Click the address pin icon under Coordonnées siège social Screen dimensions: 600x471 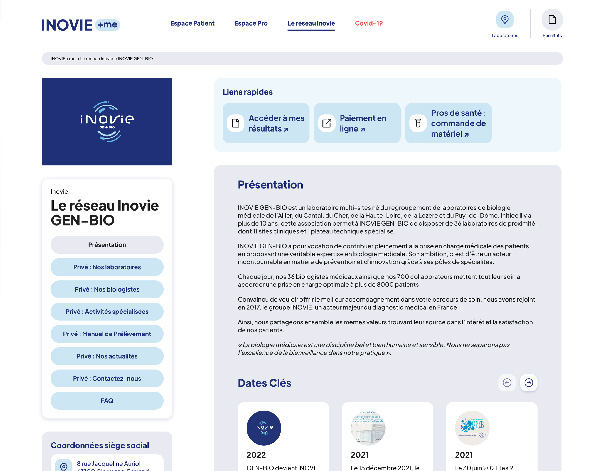(x=64, y=466)
